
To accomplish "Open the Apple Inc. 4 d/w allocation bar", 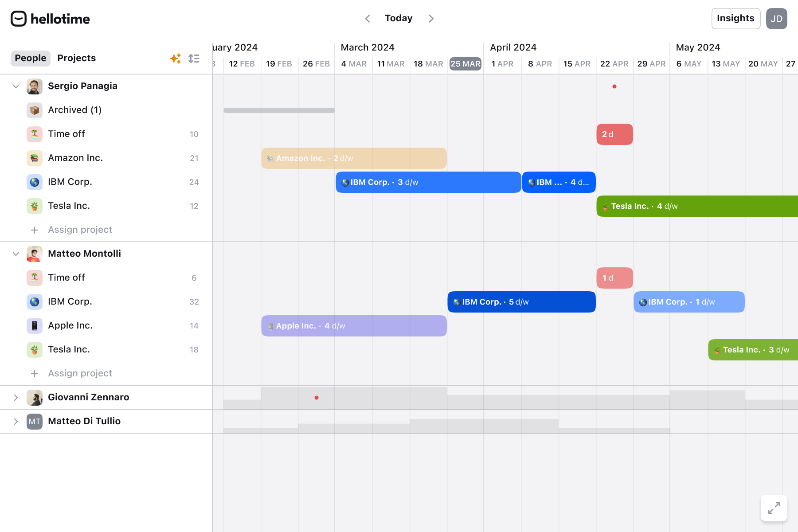I will pyautogui.click(x=354, y=326).
